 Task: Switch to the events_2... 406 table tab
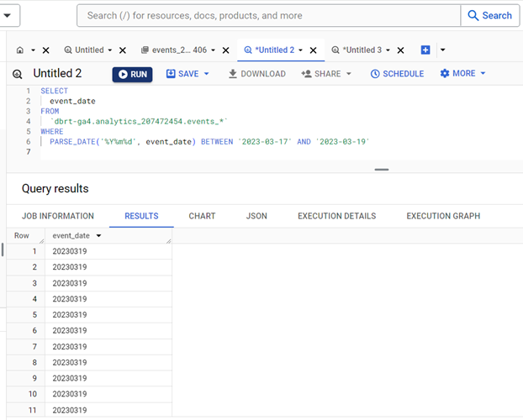[x=174, y=50]
